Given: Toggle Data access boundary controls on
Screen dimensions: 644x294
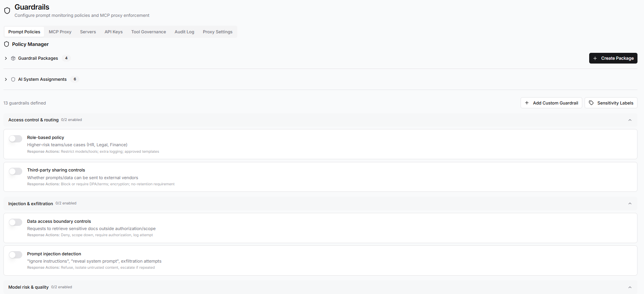Looking at the screenshot, I should coord(16,222).
